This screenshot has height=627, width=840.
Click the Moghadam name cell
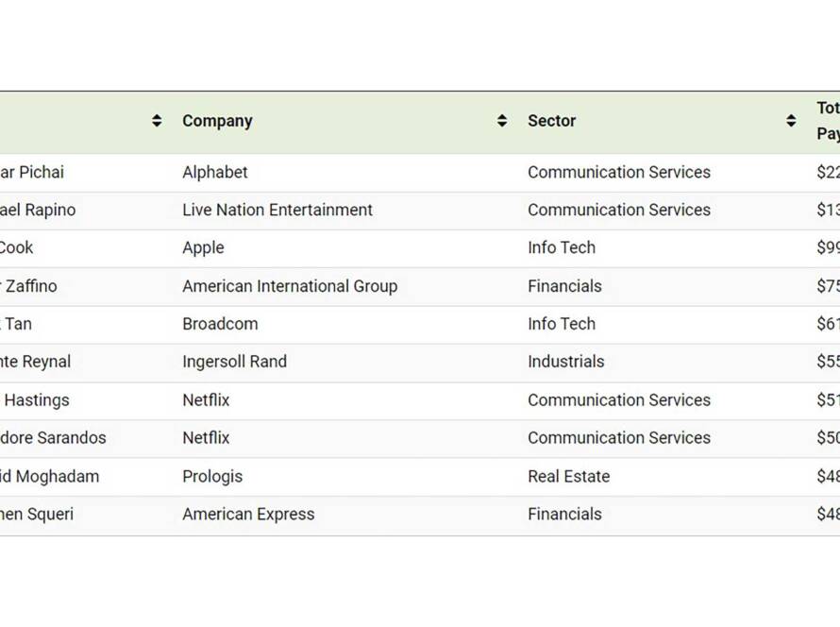[x=49, y=477]
